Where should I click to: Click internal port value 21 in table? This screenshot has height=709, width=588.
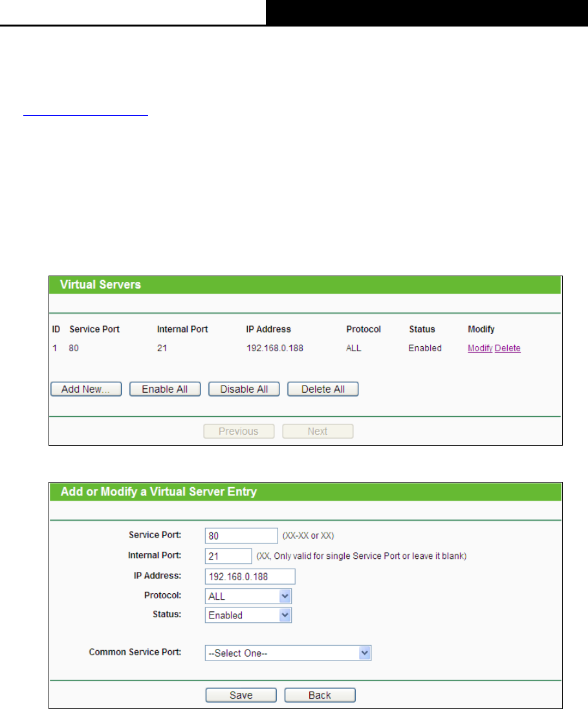point(162,348)
